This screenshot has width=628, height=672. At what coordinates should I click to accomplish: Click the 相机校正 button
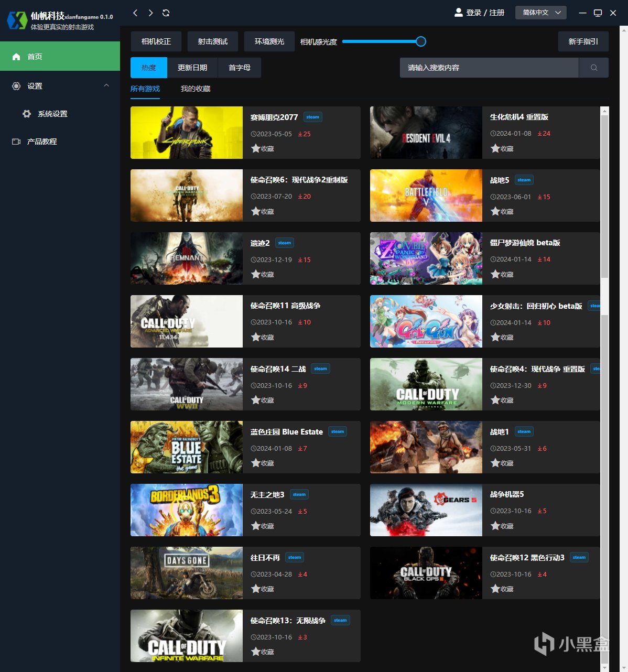pyautogui.click(x=156, y=41)
